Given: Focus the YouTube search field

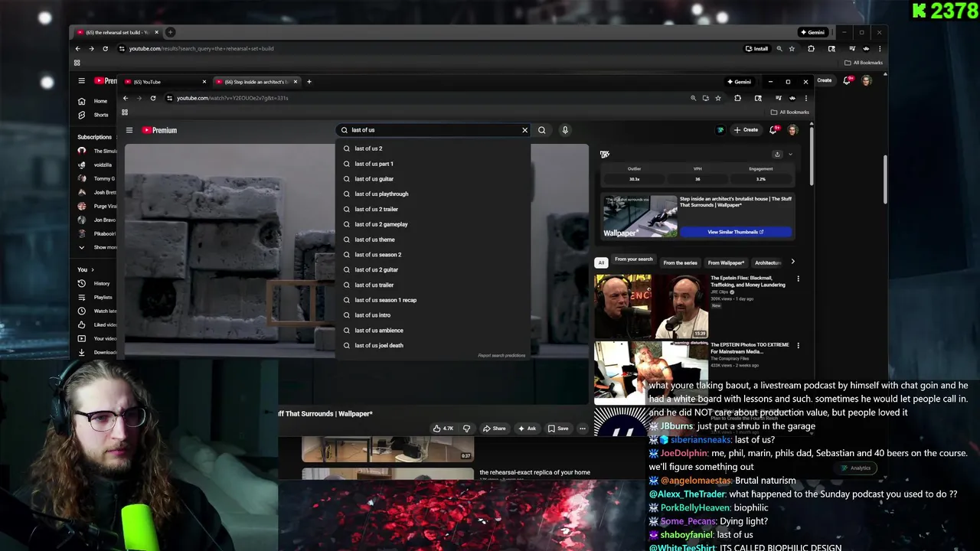Looking at the screenshot, I should click(433, 130).
